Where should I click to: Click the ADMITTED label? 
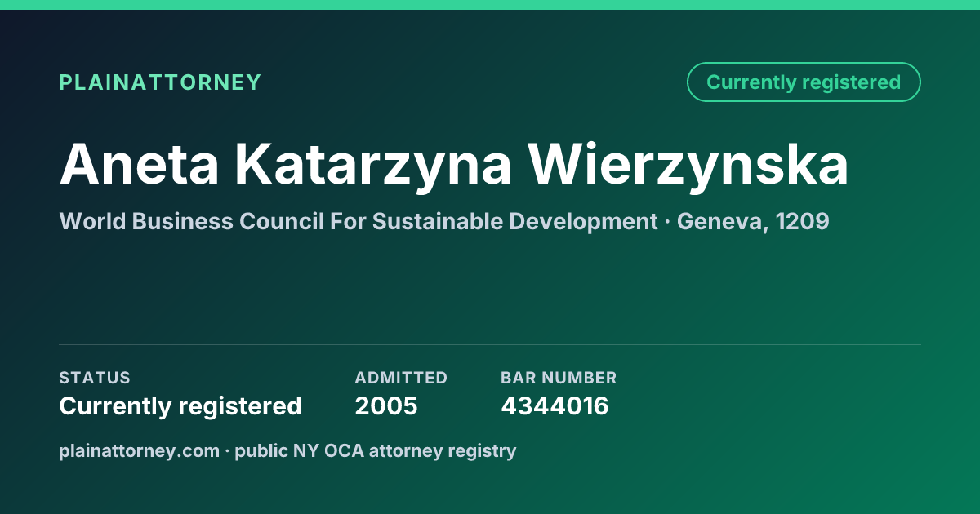(401, 378)
